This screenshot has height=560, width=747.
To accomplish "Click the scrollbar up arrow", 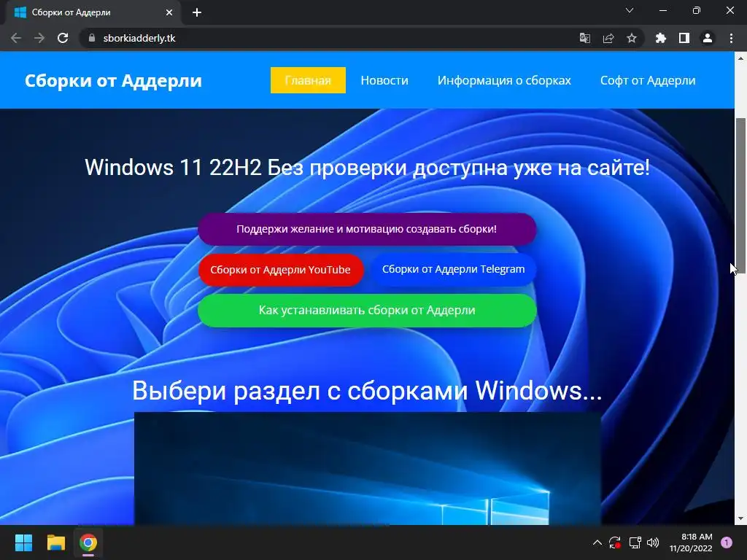I will 740,58.
